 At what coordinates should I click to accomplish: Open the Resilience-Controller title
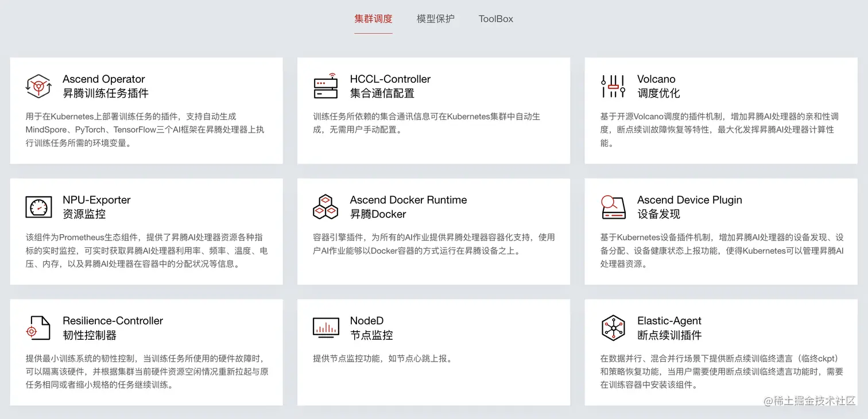(113, 321)
